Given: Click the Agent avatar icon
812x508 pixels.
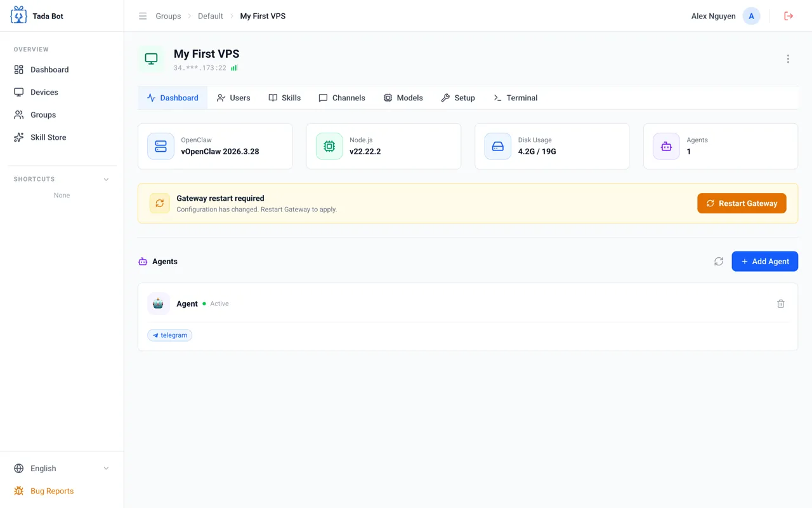Looking at the screenshot, I should 158,304.
